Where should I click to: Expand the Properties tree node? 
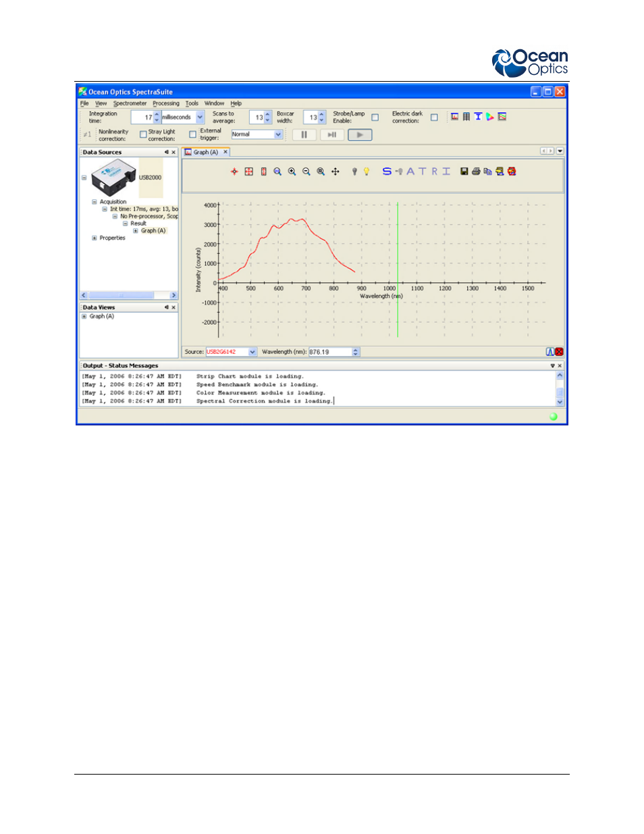pyautogui.click(x=95, y=238)
